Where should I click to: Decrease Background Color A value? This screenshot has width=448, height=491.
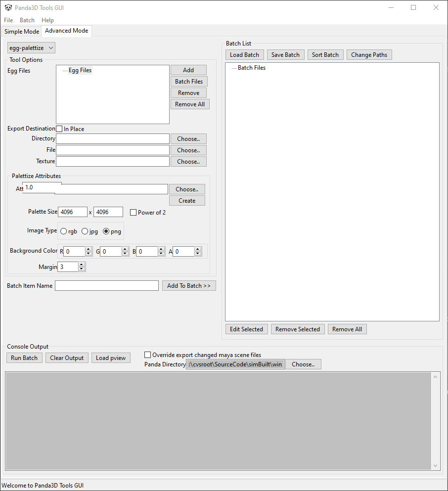pos(198,254)
